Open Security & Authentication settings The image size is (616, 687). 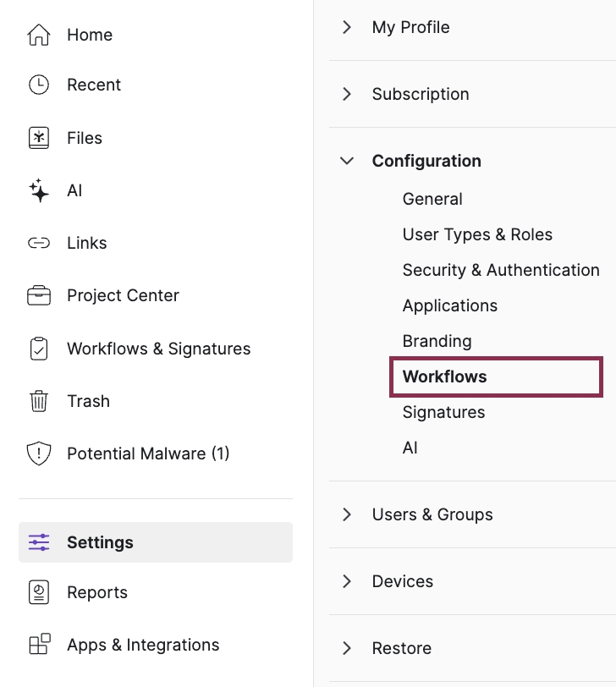click(501, 270)
